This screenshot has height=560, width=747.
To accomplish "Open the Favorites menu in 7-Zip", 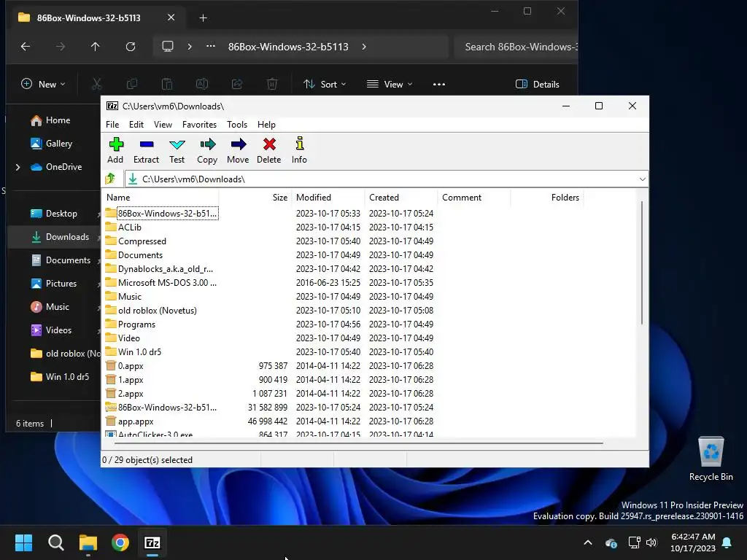I will (x=200, y=124).
